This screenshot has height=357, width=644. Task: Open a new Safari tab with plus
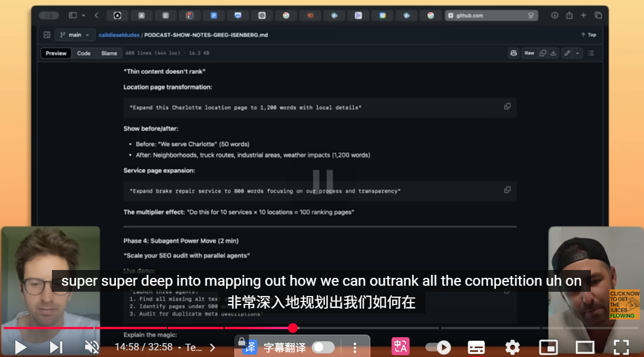[x=584, y=15]
